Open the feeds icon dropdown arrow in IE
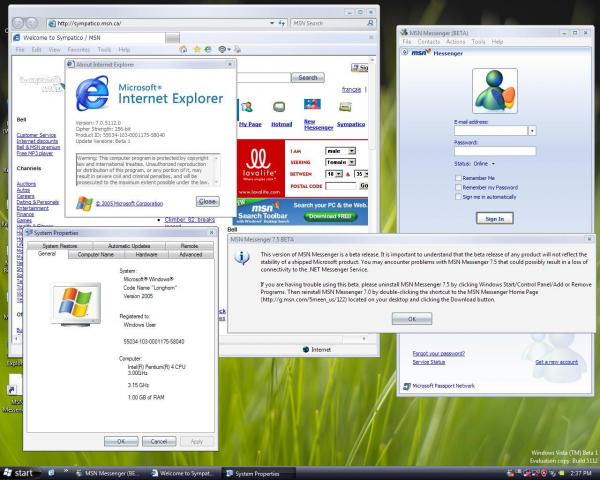 [229, 49]
